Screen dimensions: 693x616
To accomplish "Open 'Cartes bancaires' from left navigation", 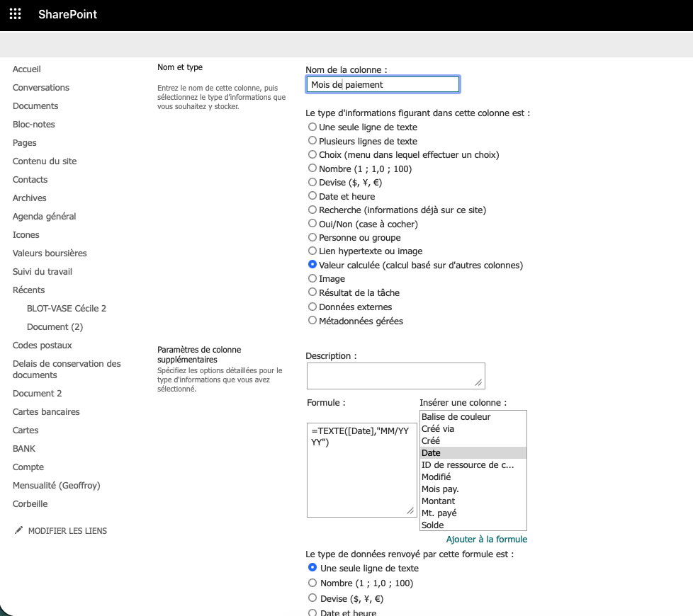I will (x=46, y=411).
